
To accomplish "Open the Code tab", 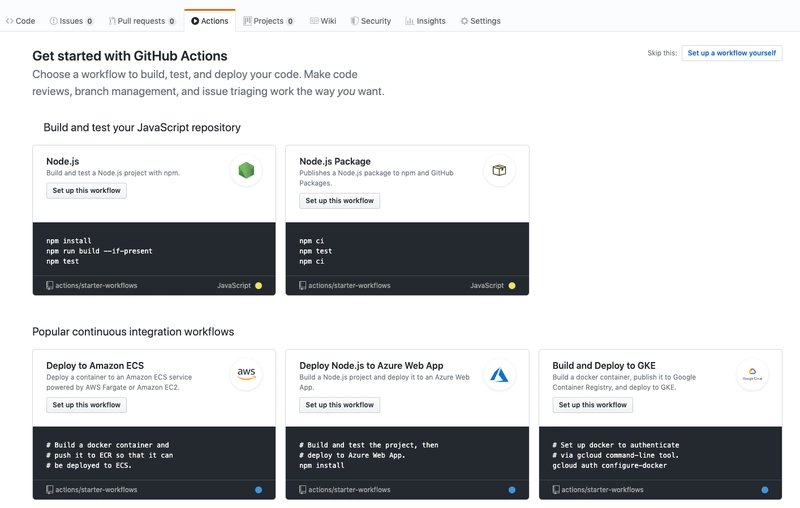I will coord(20,21).
